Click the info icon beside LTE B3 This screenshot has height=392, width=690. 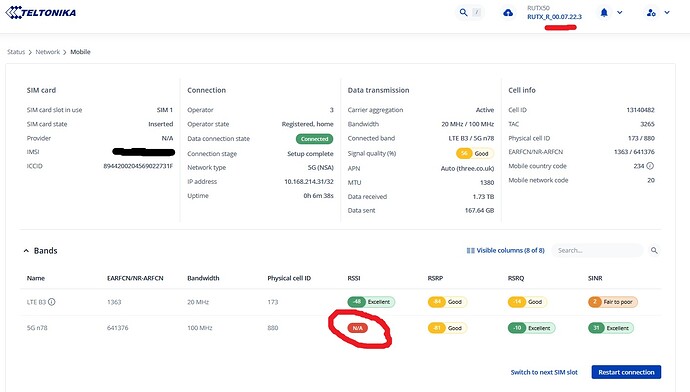pyautogui.click(x=51, y=302)
